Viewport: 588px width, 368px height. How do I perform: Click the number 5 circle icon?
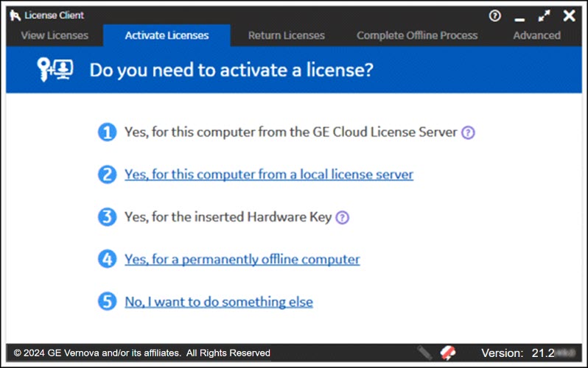click(x=108, y=301)
